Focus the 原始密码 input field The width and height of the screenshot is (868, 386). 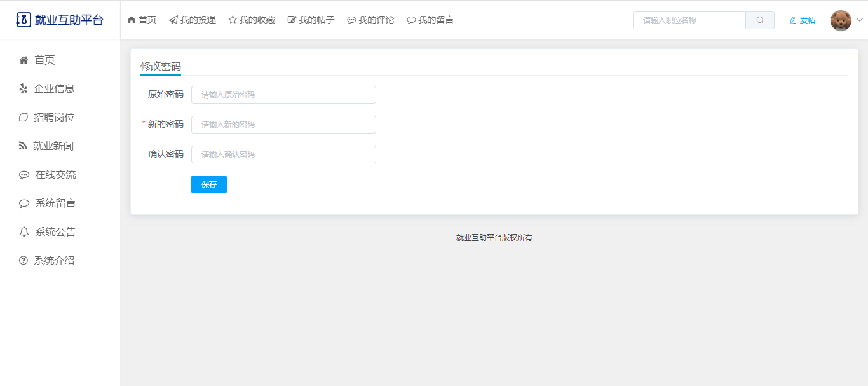click(x=283, y=95)
